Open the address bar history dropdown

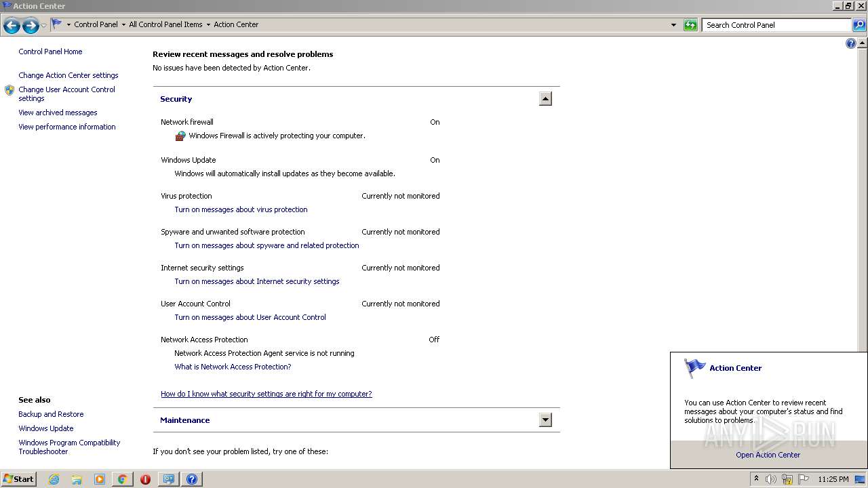click(x=673, y=25)
